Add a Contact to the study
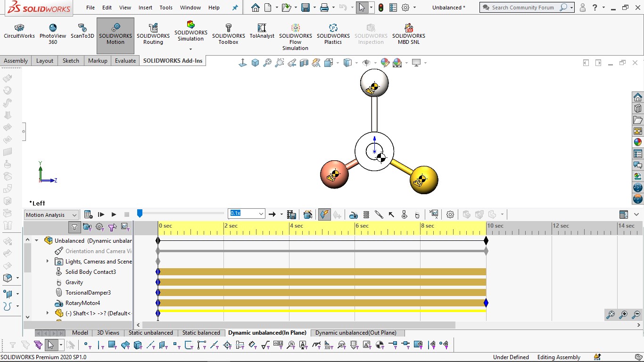 [x=404, y=215]
